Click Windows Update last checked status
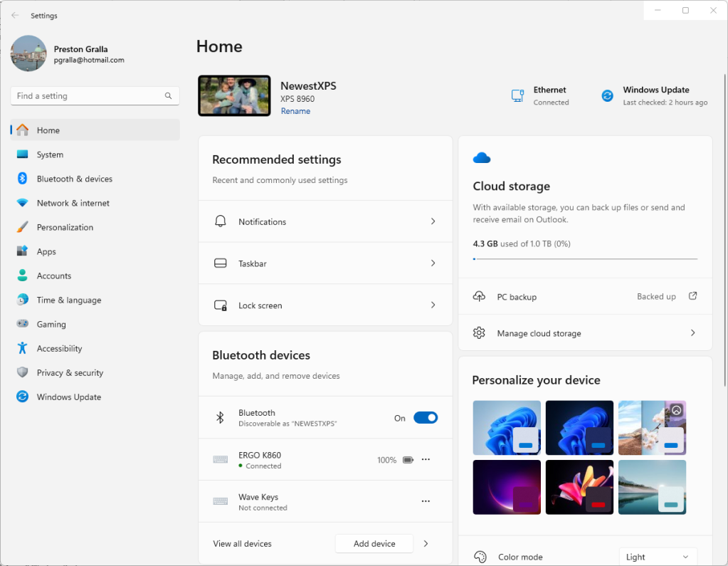Screen dimensions: 728x566 point(665,102)
